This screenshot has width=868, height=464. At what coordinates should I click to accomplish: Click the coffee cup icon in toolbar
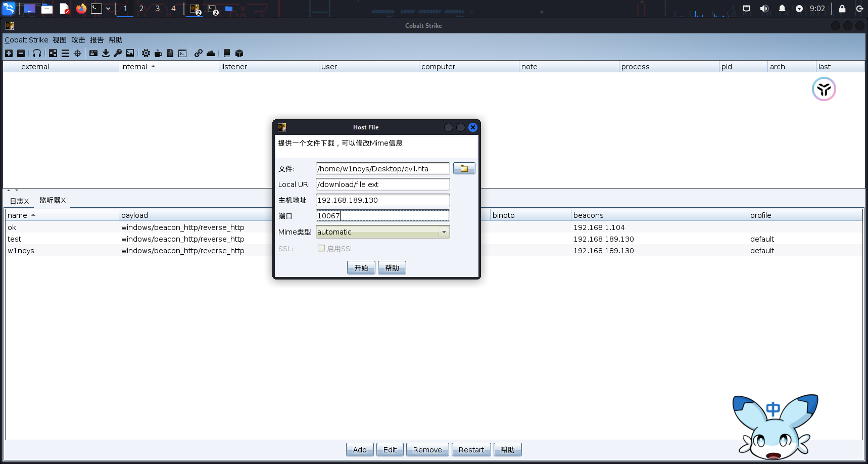(158, 53)
